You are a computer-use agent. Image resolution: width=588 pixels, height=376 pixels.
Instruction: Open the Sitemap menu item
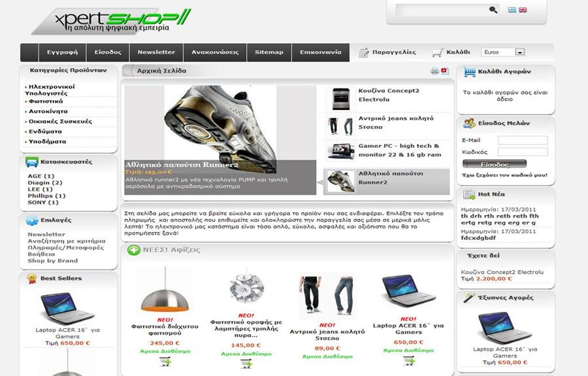(x=269, y=52)
